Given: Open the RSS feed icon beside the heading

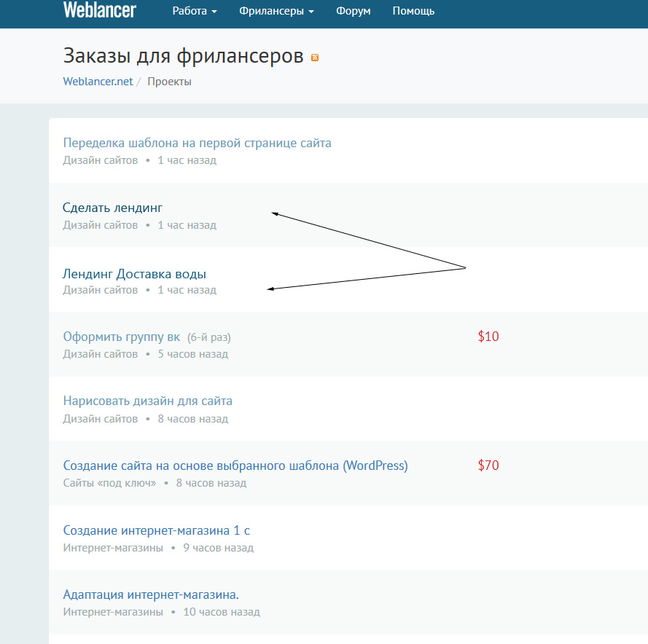Looking at the screenshot, I should click(315, 58).
